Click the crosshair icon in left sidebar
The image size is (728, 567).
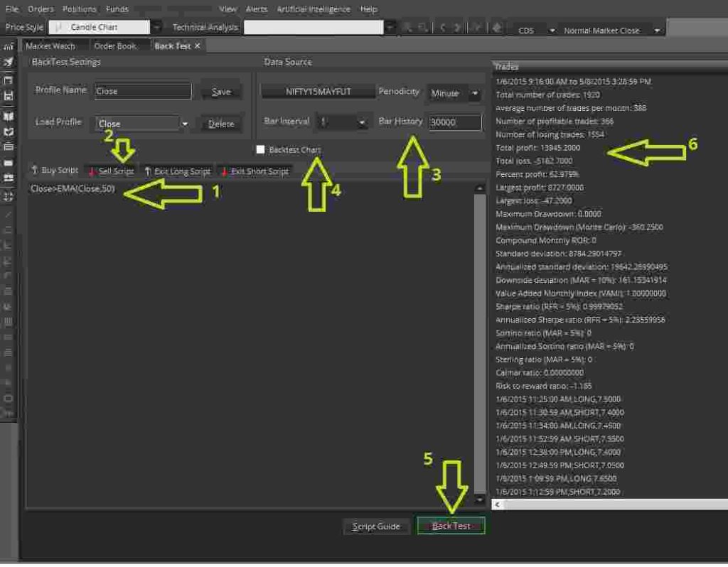coord(9,197)
